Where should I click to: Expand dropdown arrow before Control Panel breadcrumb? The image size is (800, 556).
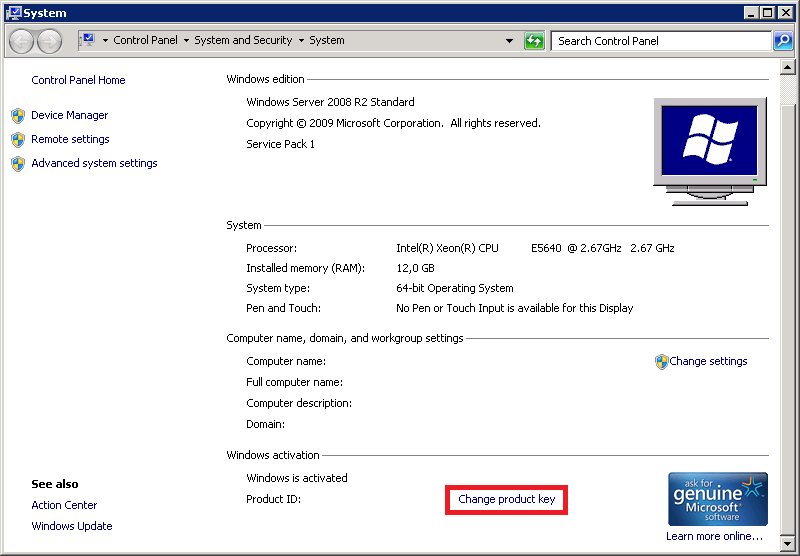pyautogui.click(x=105, y=40)
